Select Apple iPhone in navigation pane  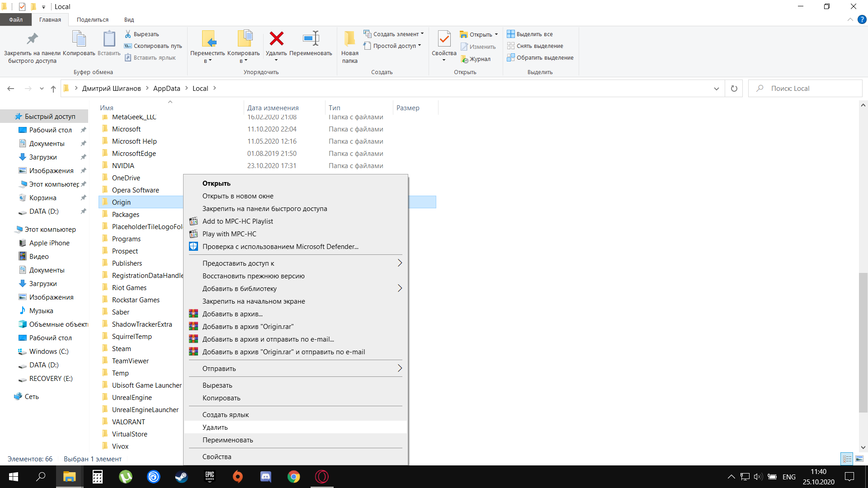(49, 243)
